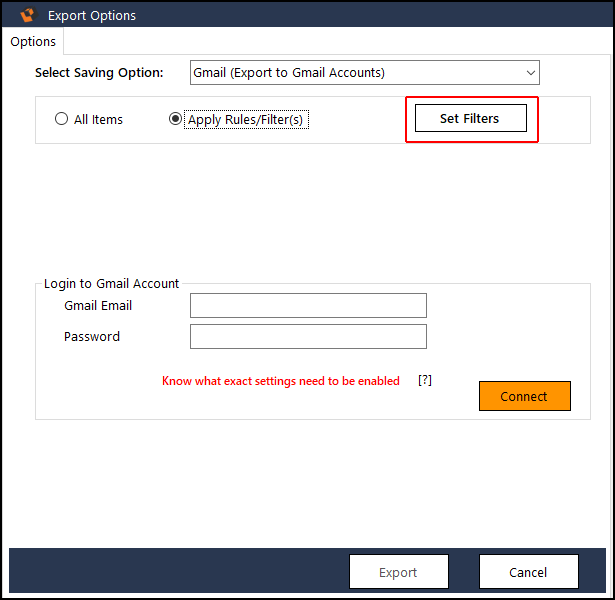This screenshot has height=600, width=615.
Task: Open the Select Saving Option dropdown
Action: click(x=365, y=73)
